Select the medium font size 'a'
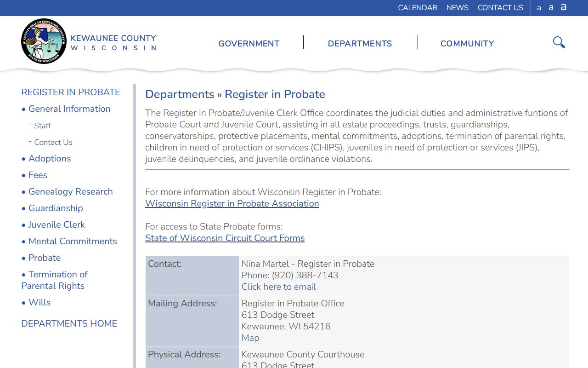The height and width of the screenshot is (368, 588). (x=551, y=7)
